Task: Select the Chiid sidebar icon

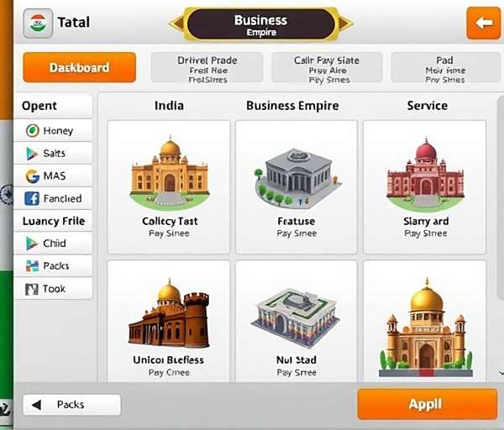Action: (32, 244)
